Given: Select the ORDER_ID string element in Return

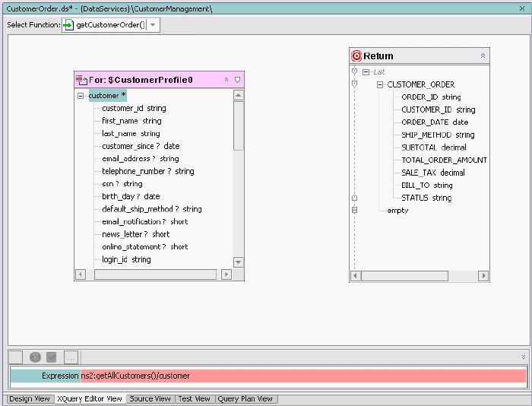Looking at the screenshot, I should pyautogui.click(x=431, y=97).
